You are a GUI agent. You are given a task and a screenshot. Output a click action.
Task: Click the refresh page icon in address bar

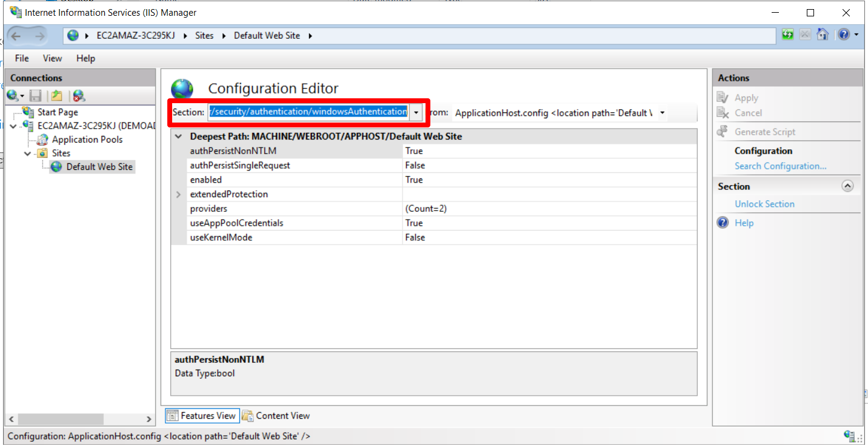787,35
